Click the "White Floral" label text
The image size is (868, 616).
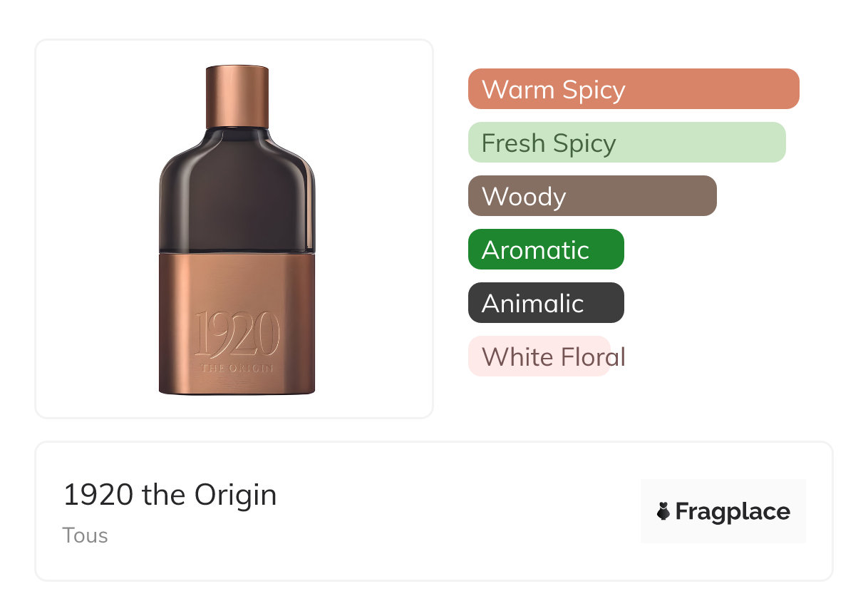coord(553,356)
